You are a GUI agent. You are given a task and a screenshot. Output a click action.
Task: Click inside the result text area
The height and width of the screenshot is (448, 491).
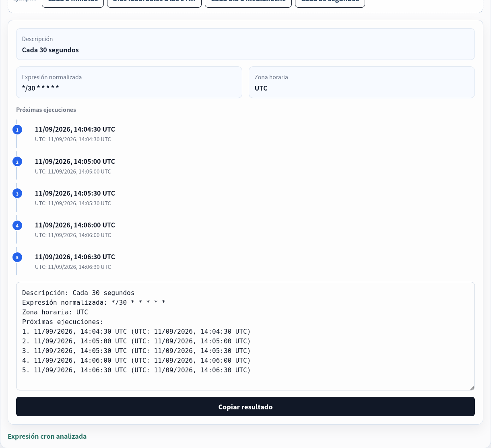click(245, 336)
